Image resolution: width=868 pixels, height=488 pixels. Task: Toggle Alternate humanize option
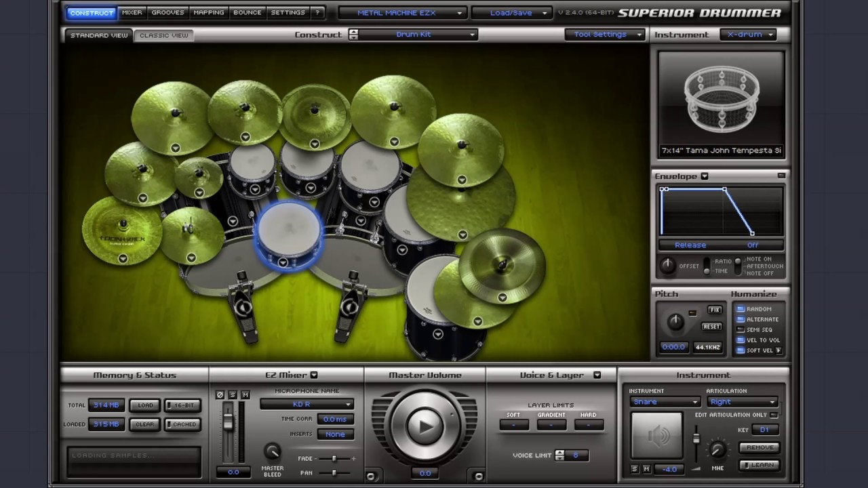(x=741, y=319)
